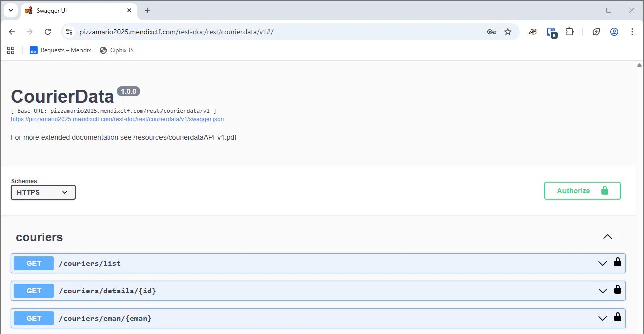The image size is (644, 334).
Task: Bookmark this page with the star icon
Action: 508,32
